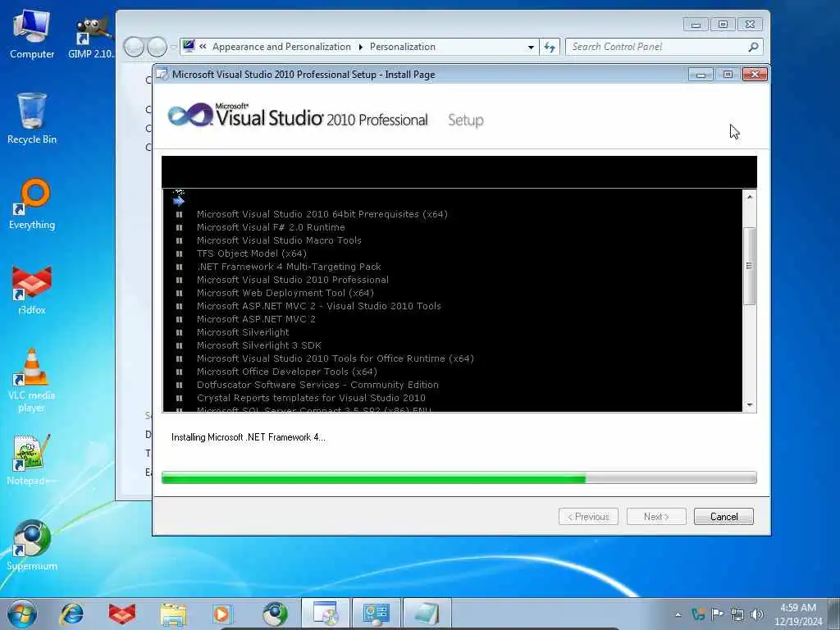The image size is (840, 630).
Task: Open the Windows Start menu orb
Action: (22, 614)
